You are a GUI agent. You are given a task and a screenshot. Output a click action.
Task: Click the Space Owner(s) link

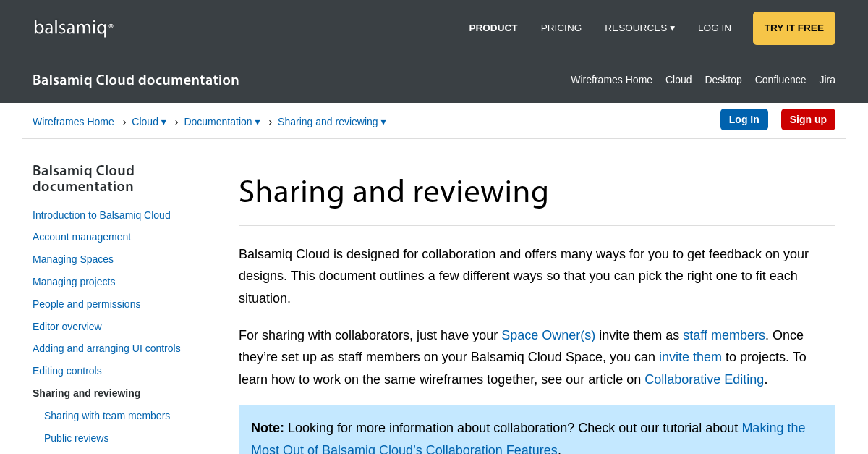[x=548, y=335]
